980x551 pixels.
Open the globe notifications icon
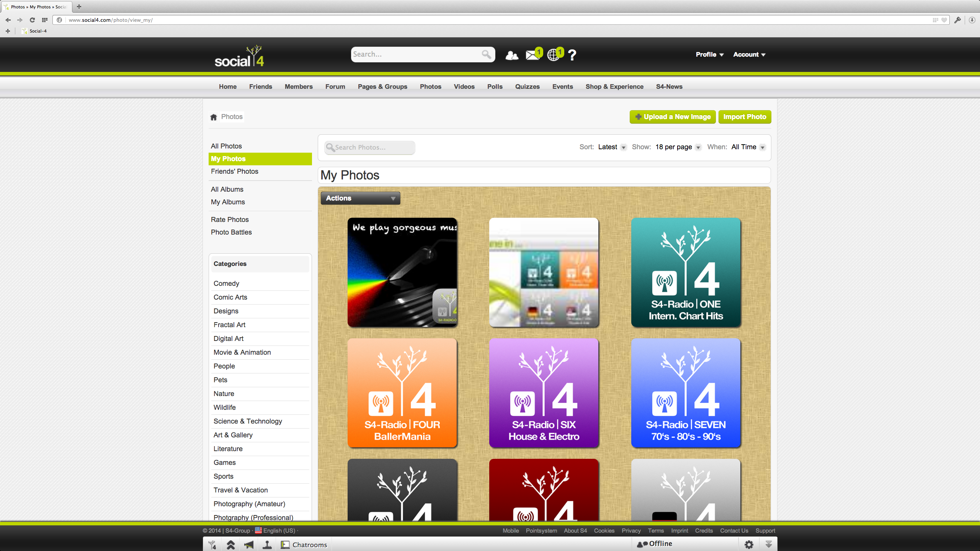pyautogui.click(x=554, y=55)
